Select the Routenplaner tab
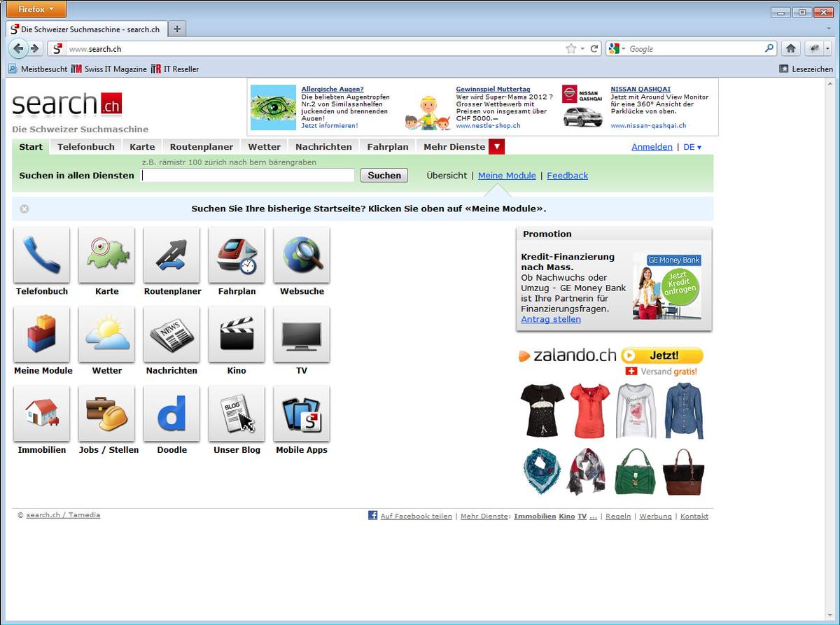The width and height of the screenshot is (840, 625). pos(202,147)
